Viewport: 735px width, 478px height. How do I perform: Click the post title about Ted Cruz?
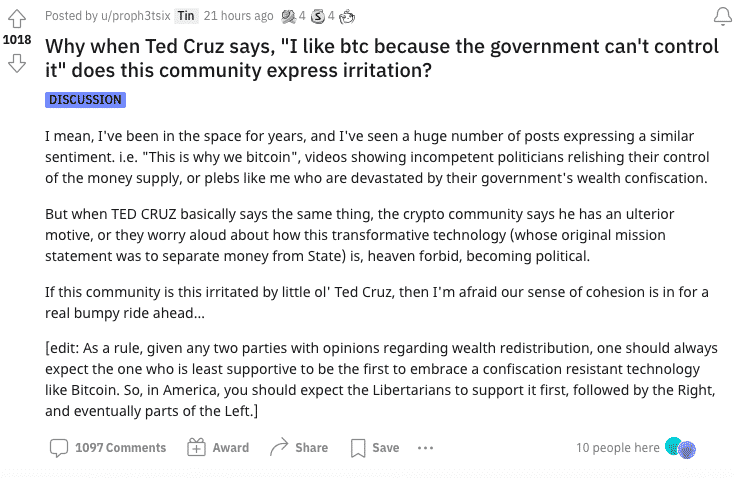(x=382, y=58)
